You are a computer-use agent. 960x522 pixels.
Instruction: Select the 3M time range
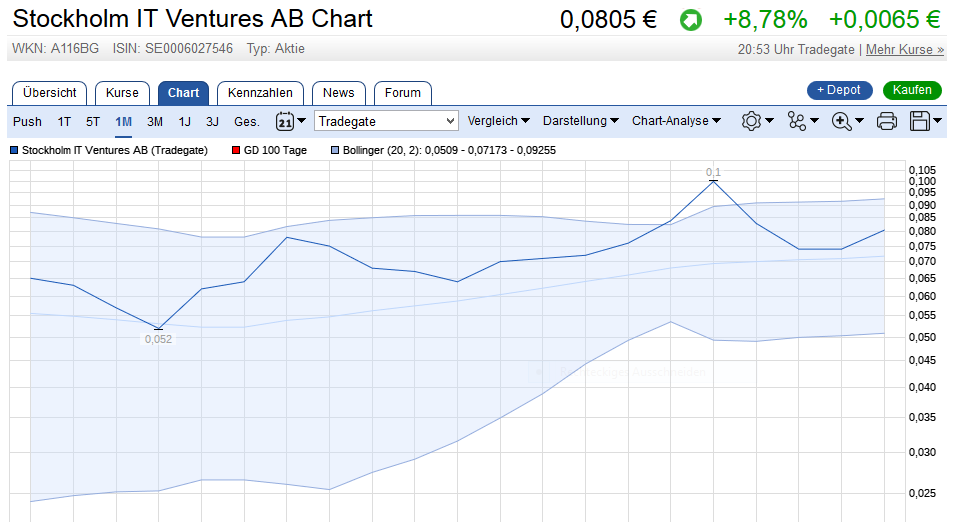(155, 122)
